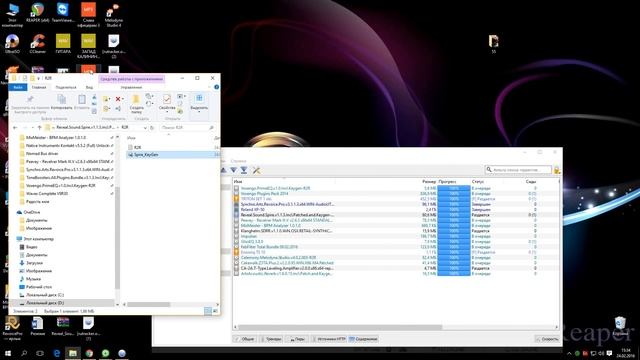Open REAPER (x64) desktop shortcut
640x360 pixels.
click(38, 12)
